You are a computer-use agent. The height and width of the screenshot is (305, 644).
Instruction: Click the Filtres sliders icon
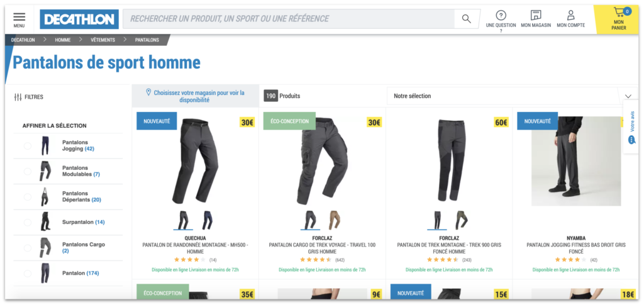click(18, 97)
